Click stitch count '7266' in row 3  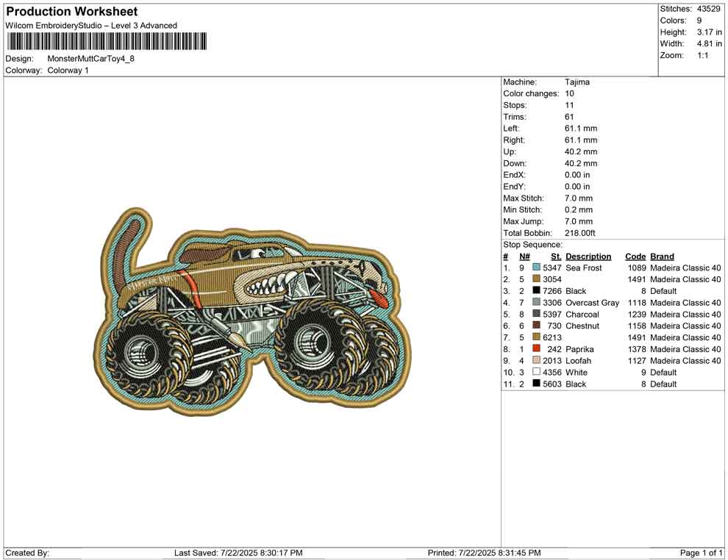tap(552, 291)
